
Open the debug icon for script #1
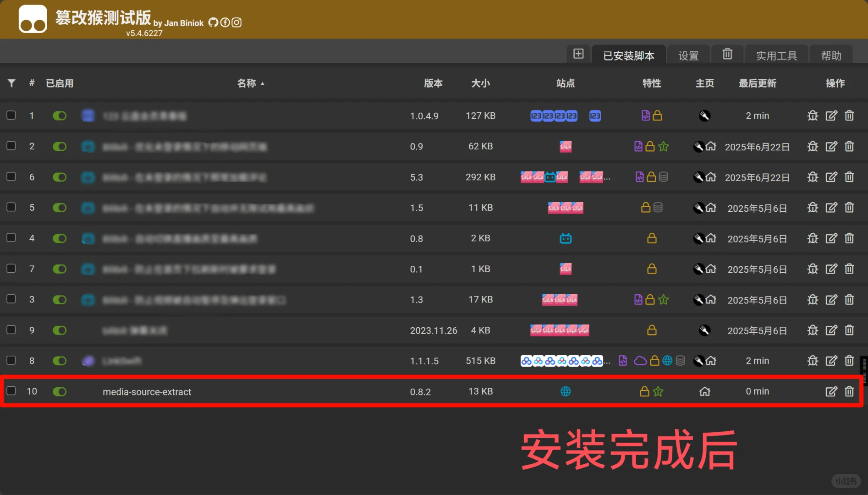click(x=813, y=115)
